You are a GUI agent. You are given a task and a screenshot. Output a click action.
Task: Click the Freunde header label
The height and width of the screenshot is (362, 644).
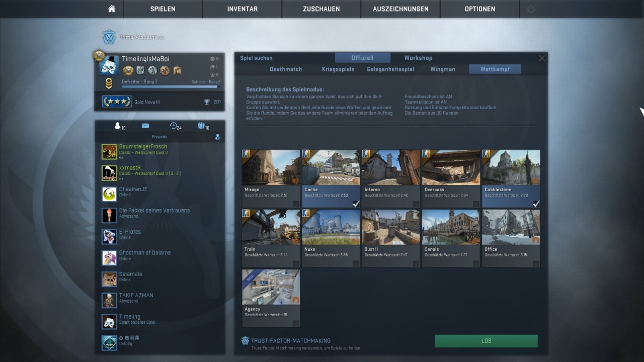tap(159, 137)
